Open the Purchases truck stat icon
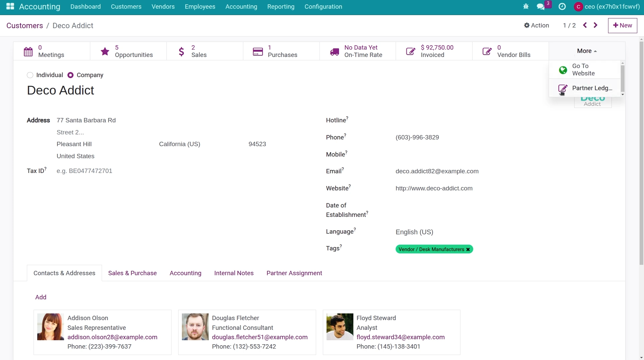The image size is (644, 360). [x=257, y=51]
